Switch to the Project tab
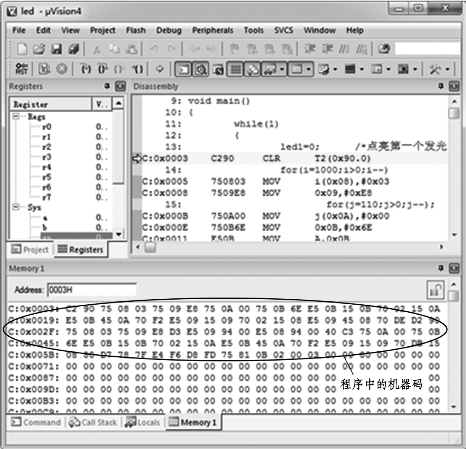Image resolution: width=466 pixels, height=449 pixels. point(30,249)
